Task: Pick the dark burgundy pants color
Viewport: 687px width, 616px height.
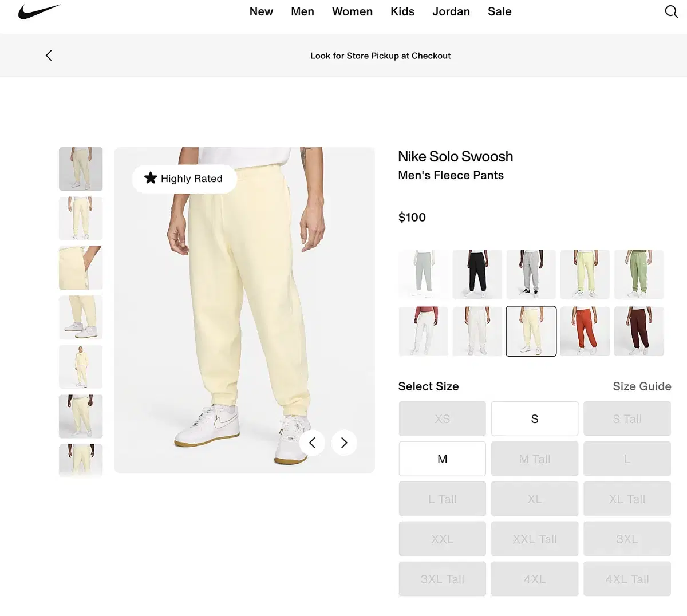Action: coord(639,331)
